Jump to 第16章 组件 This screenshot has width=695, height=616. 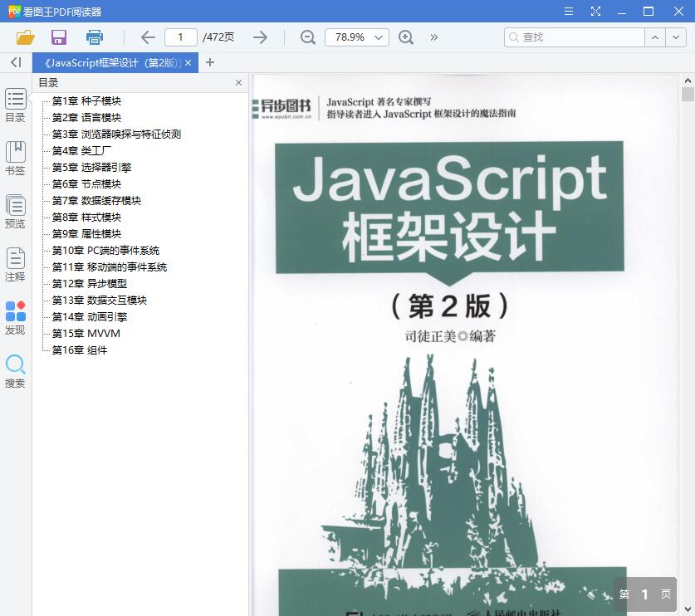click(x=80, y=350)
